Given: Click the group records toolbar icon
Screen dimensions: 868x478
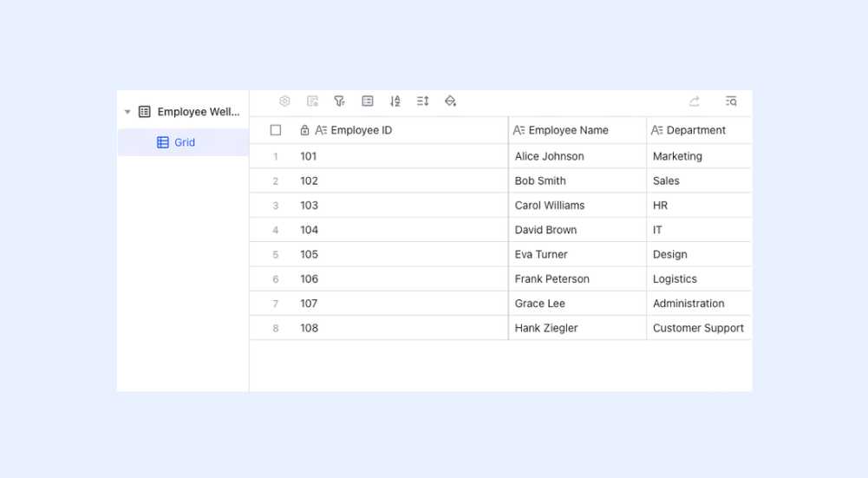Looking at the screenshot, I should (x=368, y=101).
